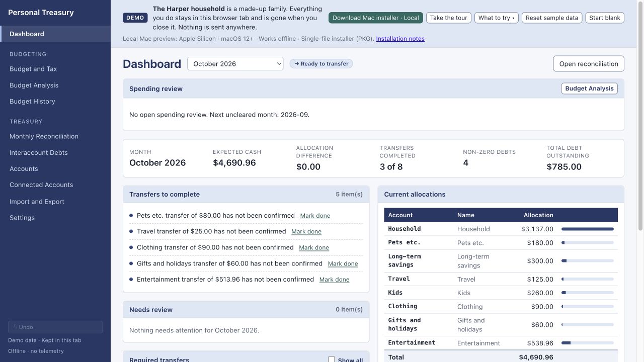Click Pets etc. $180.00 allocation value
The image size is (644, 362).
pyautogui.click(x=540, y=243)
